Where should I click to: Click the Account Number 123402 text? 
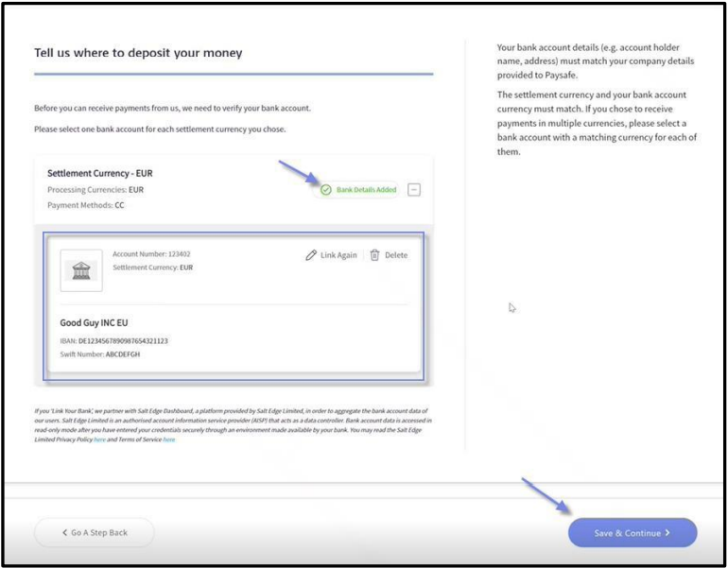pos(151,253)
